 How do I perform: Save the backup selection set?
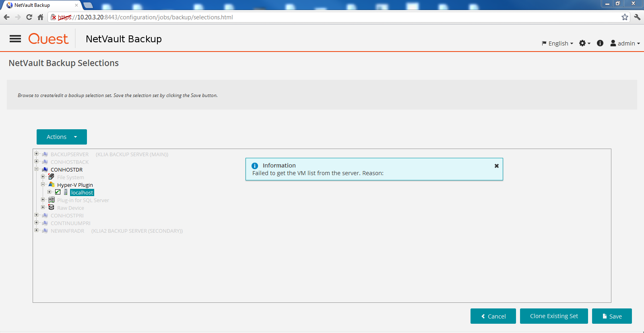(x=612, y=316)
